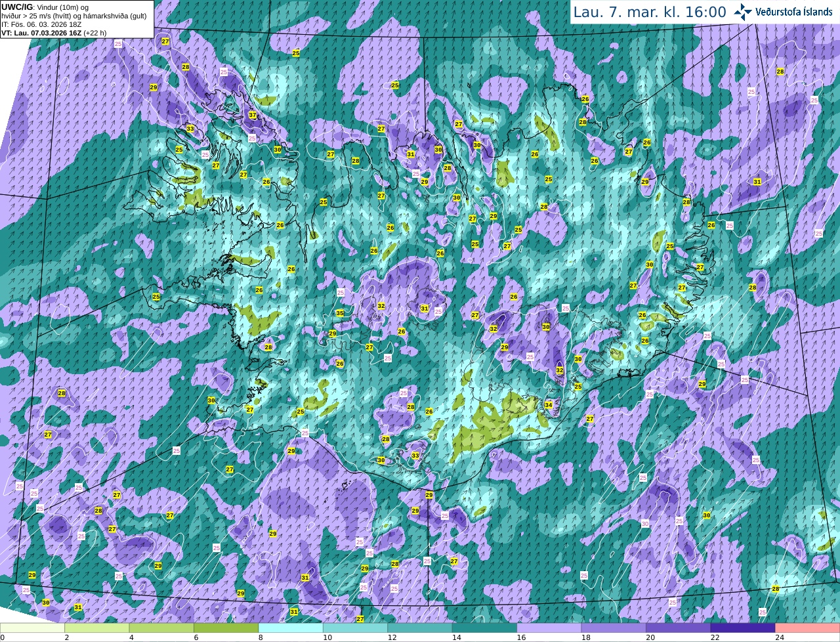
Task: Select the VT: Lau. 07.03.2026 16Z line
Action: (x=54, y=33)
